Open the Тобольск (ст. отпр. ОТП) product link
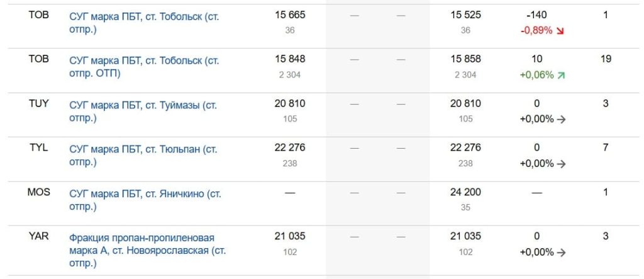 [x=144, y=67]
